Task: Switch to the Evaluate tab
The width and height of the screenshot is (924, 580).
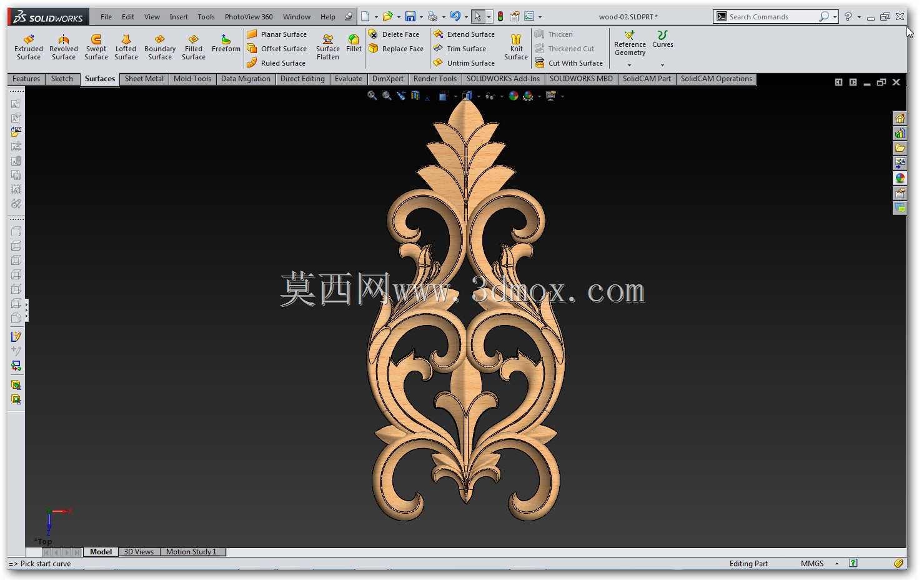Action: [x=349, y=79]
